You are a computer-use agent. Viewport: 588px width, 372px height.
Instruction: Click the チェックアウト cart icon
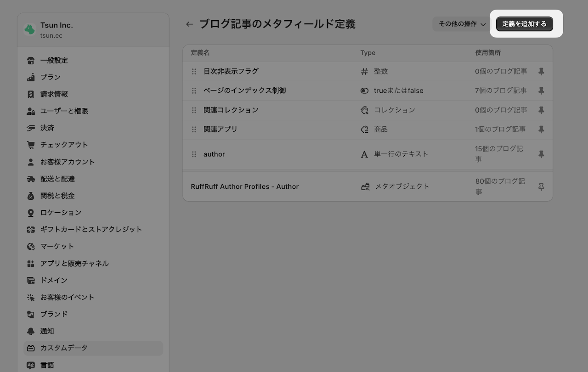click(31, 145)
